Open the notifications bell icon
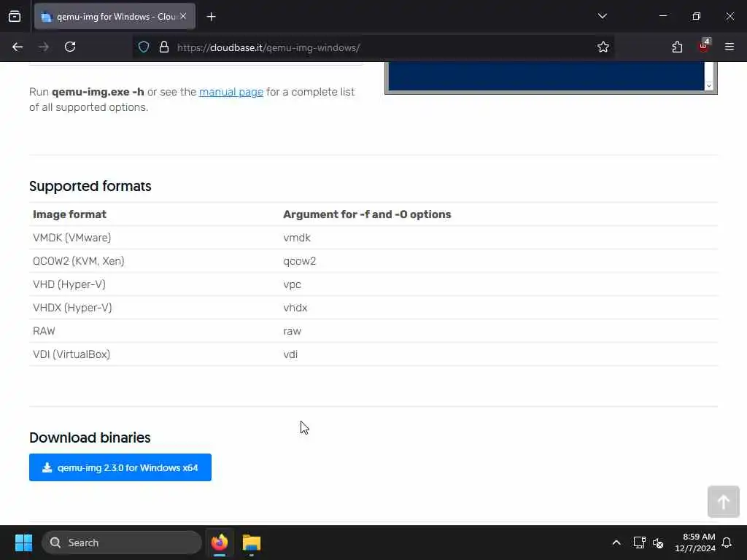 [x=727, y=542]
